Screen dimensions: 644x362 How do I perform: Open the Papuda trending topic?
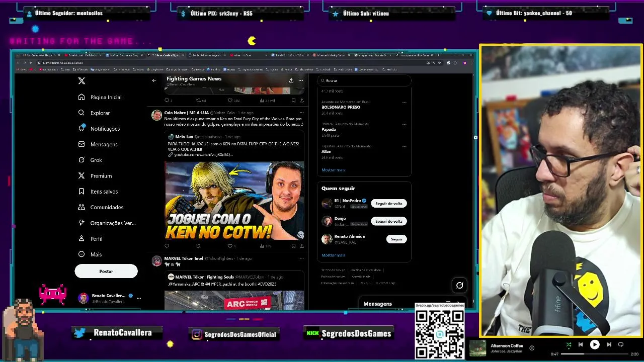tap(329, 129)
